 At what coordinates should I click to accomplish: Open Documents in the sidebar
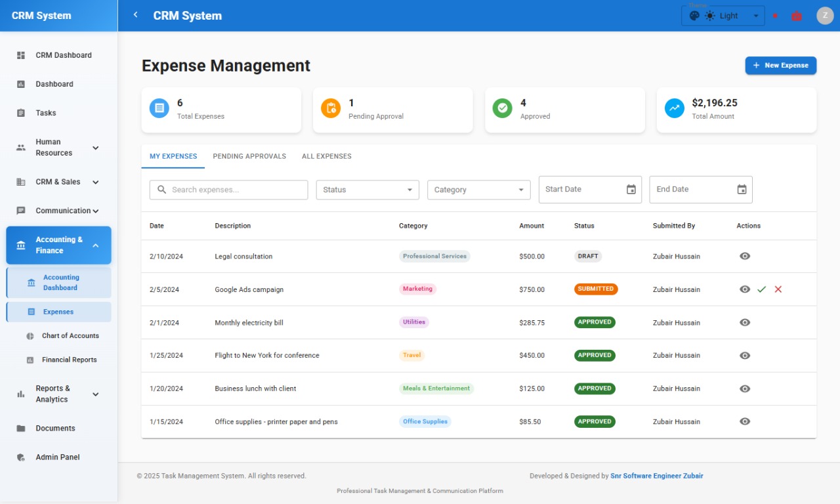pyautogui.click(x=59, y=428)
